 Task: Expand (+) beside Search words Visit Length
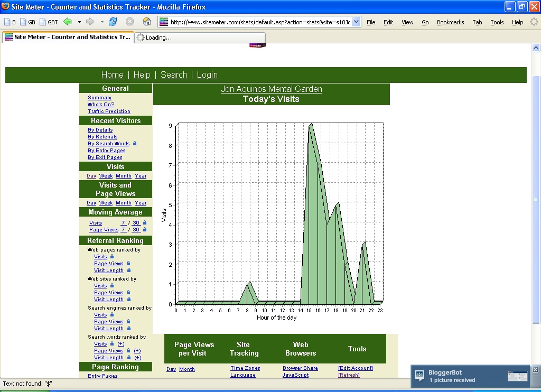coord(138,358)
